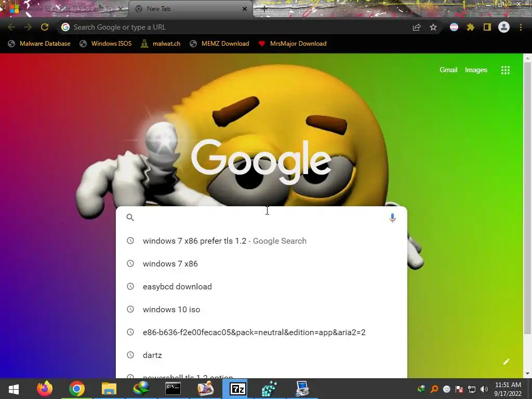The image size is (532, 399).
Task: Click inside the Google search box
Action: pyautogui.click(x=261, y=218)
